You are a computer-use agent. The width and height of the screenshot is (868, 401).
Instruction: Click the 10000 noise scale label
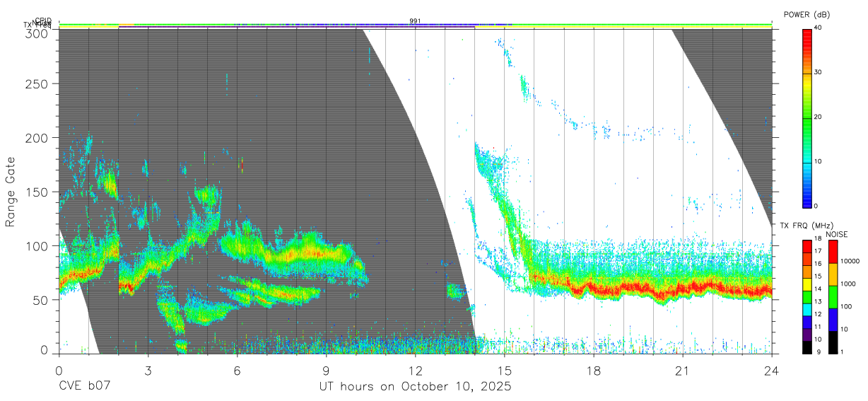849,261
